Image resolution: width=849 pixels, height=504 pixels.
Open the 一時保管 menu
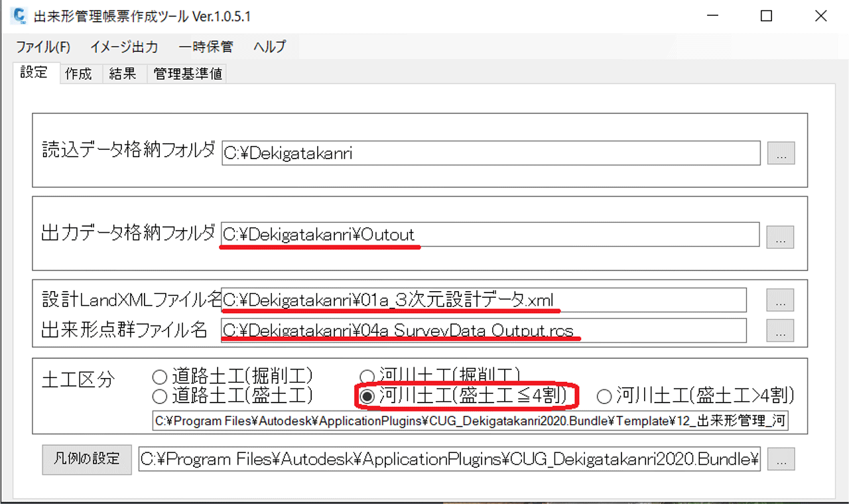click(x=206, y=47)
